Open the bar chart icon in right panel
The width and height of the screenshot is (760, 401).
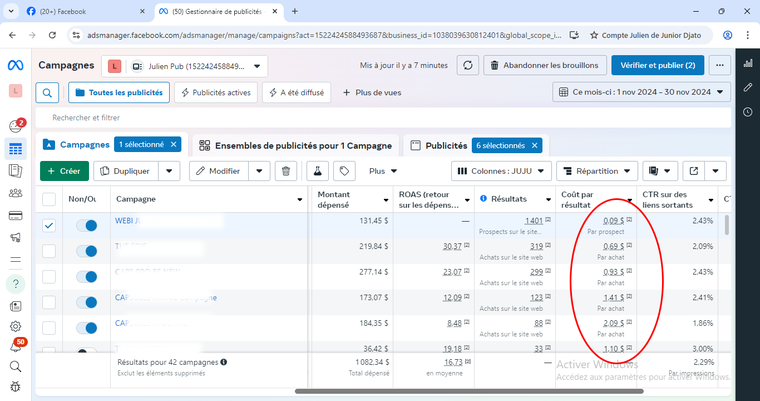748,64
